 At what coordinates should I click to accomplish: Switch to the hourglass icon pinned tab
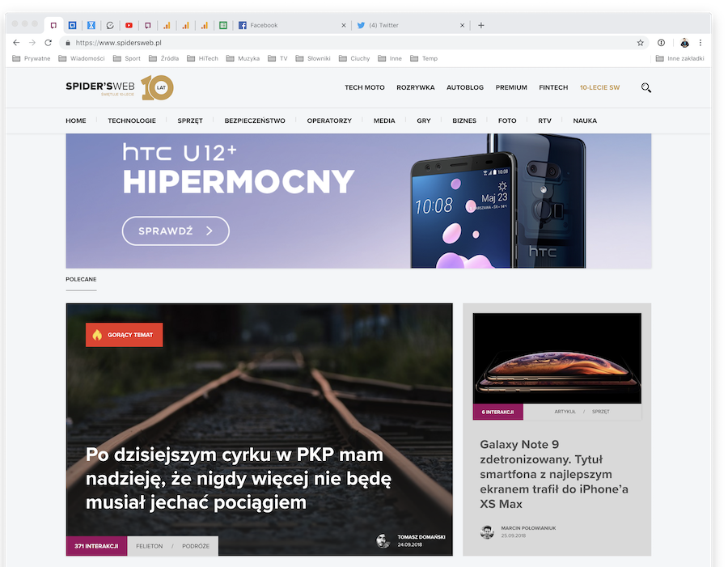(x=91, y=25)
